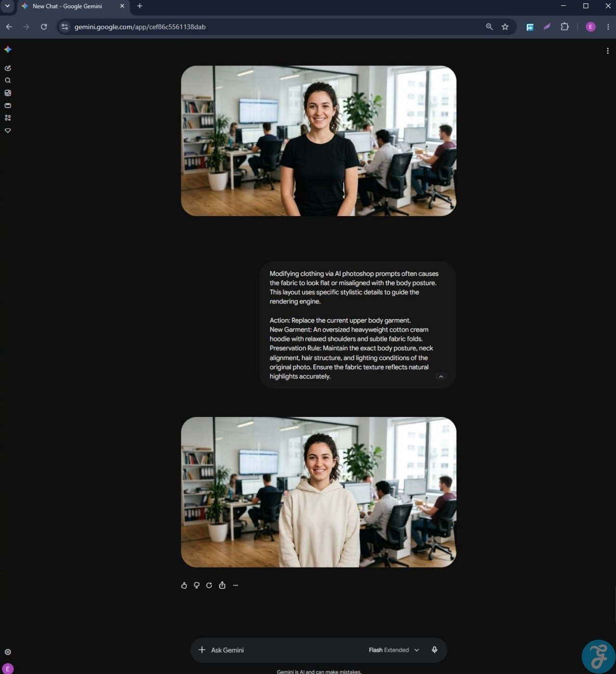Screen dimensions: 616x674
Task: Open the video clapperboard icon in sidebar
Action: (8, 105)
